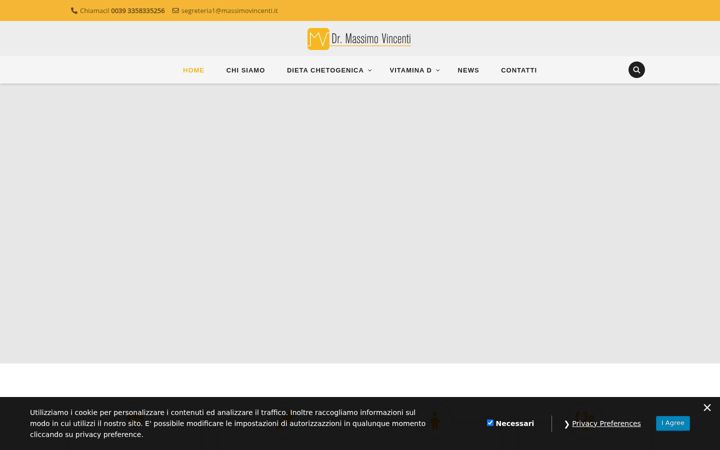Viewport: 720px width, 450px height.
Task: Click phone number 0039 3358335256
Action: coord(138,11)
